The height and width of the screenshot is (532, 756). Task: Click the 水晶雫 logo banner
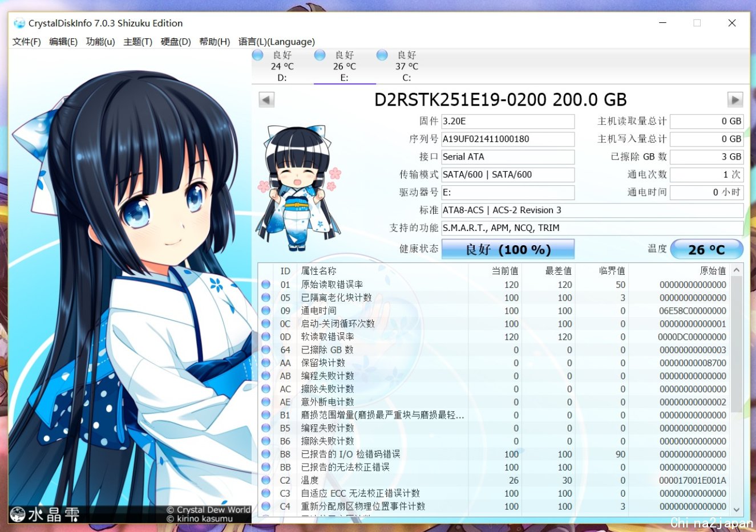tap(46, 514)
